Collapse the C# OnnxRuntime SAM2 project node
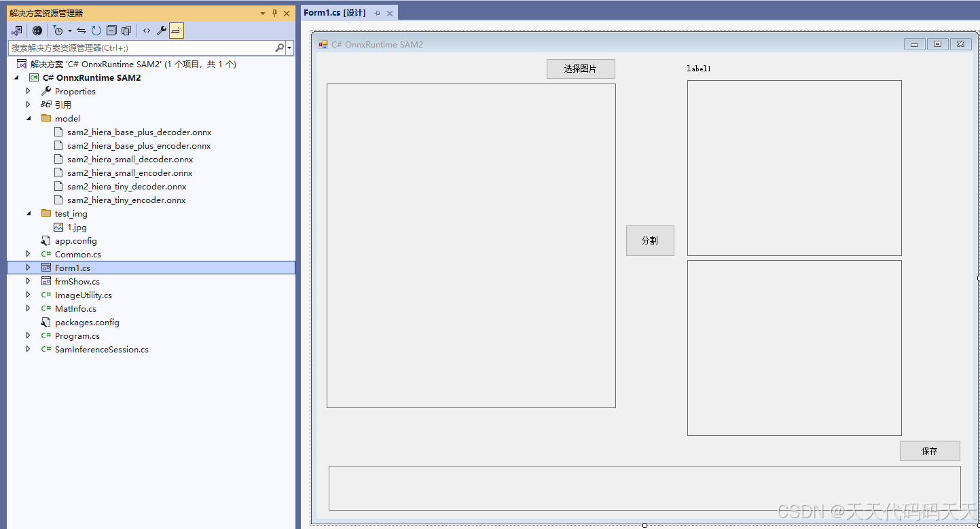Image resolution: width=980 pixels, height=529 pixels. click(16, 78)
